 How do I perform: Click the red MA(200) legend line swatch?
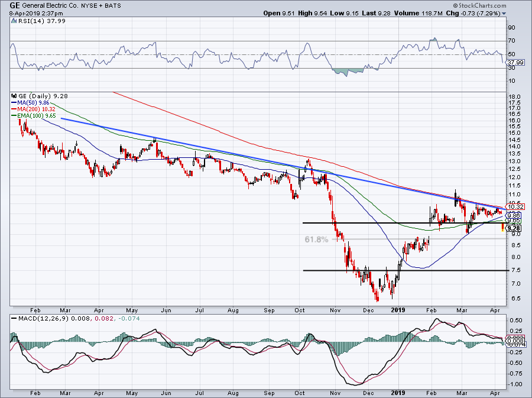(14, 109)
